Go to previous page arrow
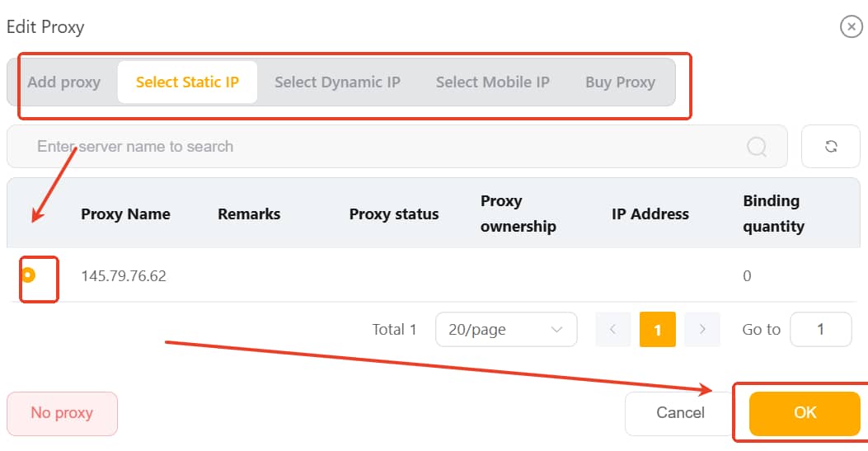This screenshot has height=451, width=868. pos(612,329)
